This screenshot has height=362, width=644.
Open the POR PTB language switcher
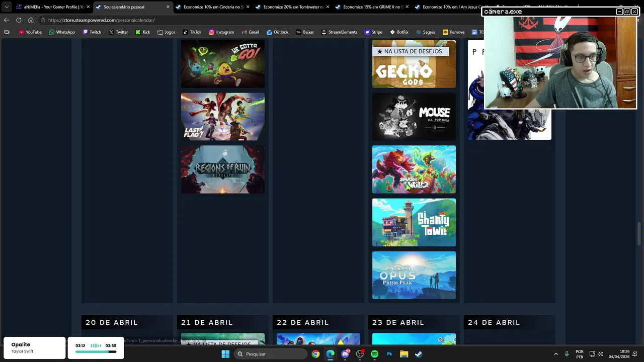point(580,354)
